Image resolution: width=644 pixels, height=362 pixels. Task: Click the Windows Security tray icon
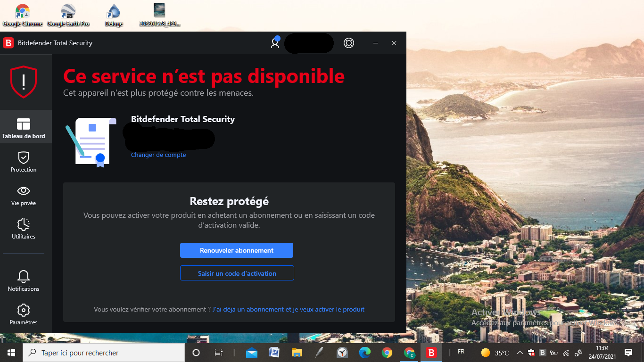tap(531, 353)
